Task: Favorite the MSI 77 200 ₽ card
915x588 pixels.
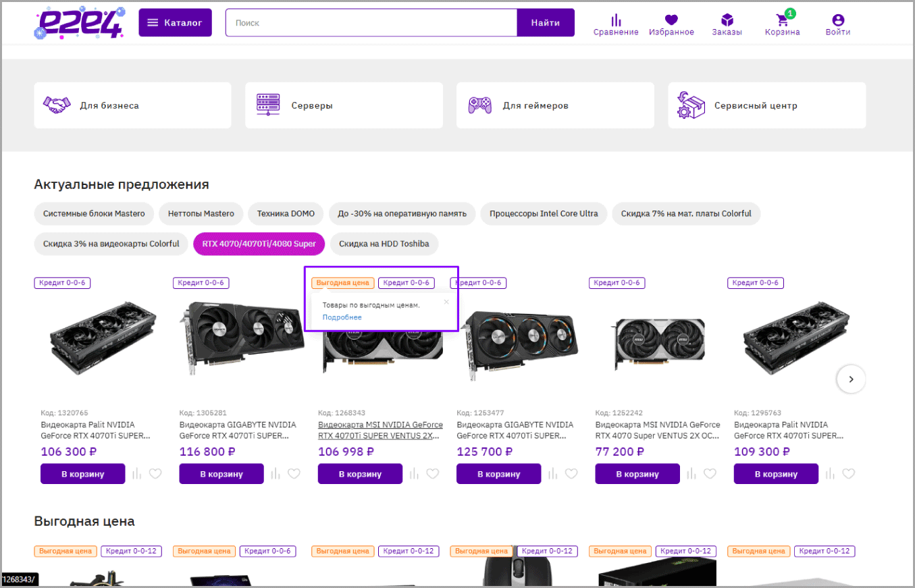Action: pos(710,474)
